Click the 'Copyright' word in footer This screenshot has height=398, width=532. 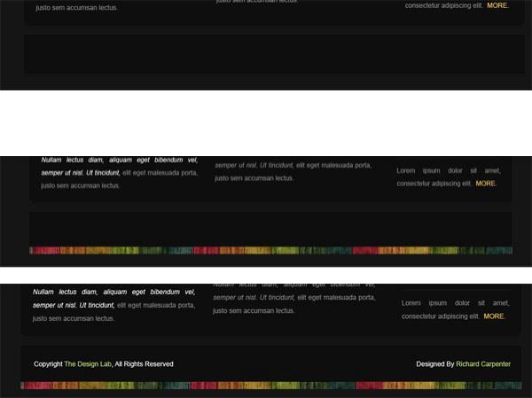[x=48, y=364]
